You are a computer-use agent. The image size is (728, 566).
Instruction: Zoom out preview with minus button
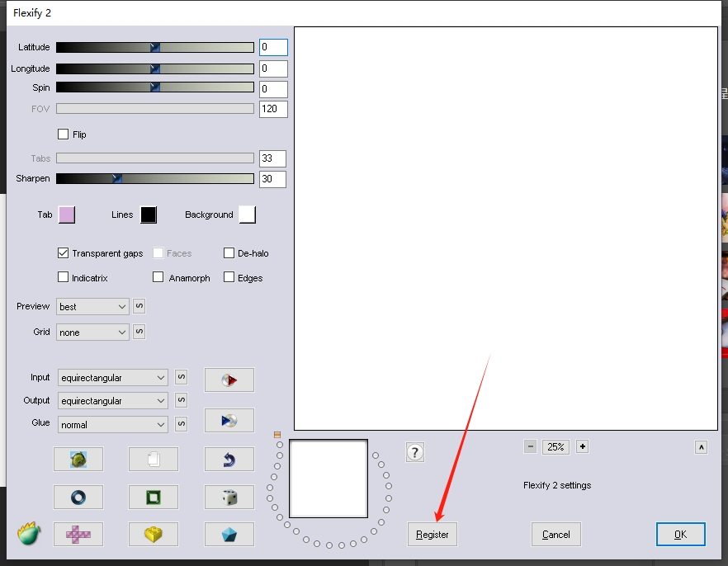point(530,446)
